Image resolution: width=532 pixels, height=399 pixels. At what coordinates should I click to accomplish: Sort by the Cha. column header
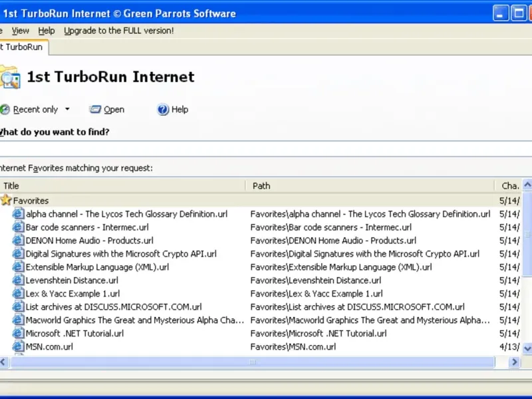click(508, 186)
